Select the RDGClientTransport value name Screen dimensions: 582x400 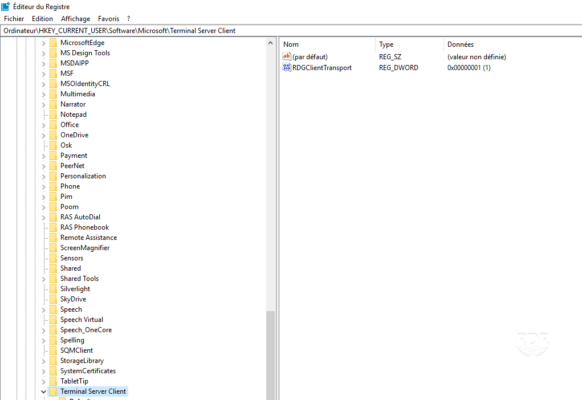click(x=322, y=68)
